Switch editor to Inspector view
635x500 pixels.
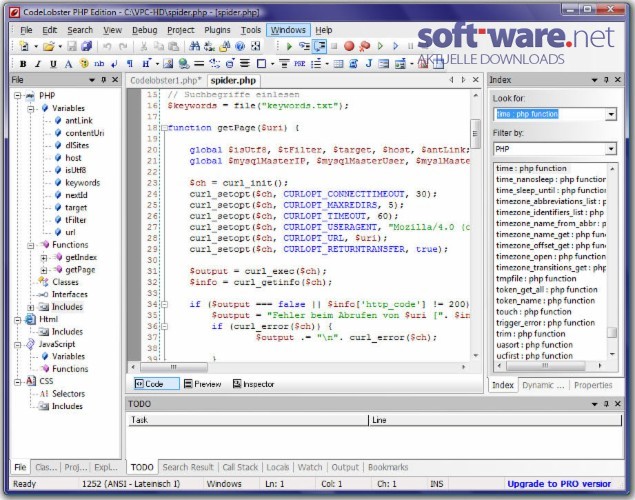[x=254, y=384]
